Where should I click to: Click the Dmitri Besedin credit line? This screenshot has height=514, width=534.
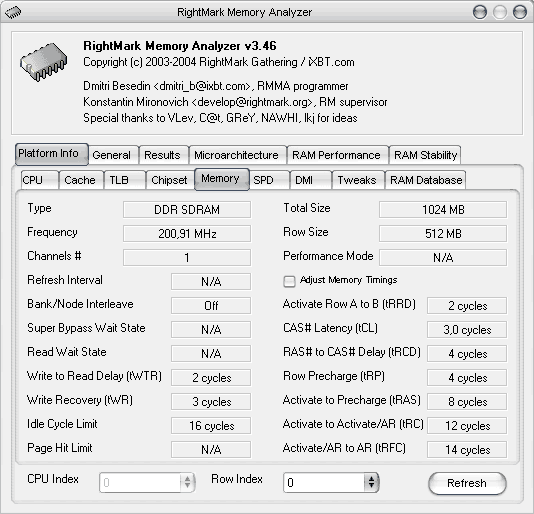pyautogui.click(x=216, y=86)
